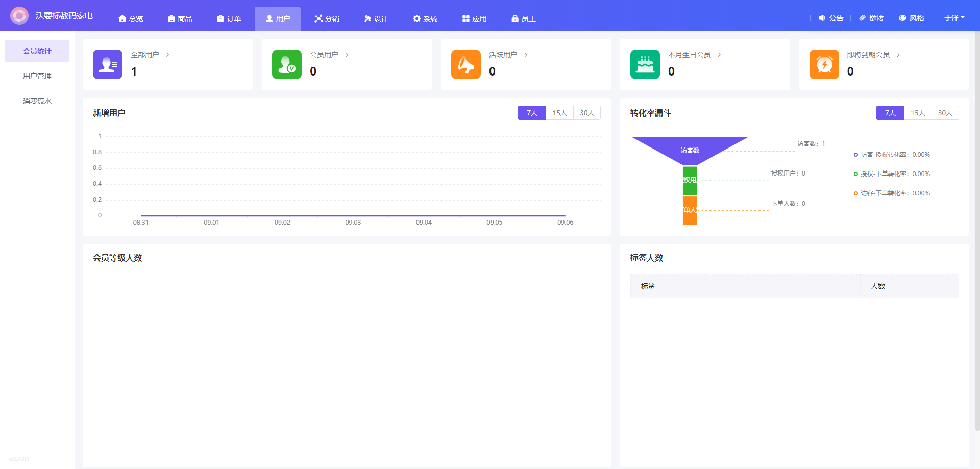Open the 全部用户 details link
This screenshot has height=469, width=980.
point(150,55)
